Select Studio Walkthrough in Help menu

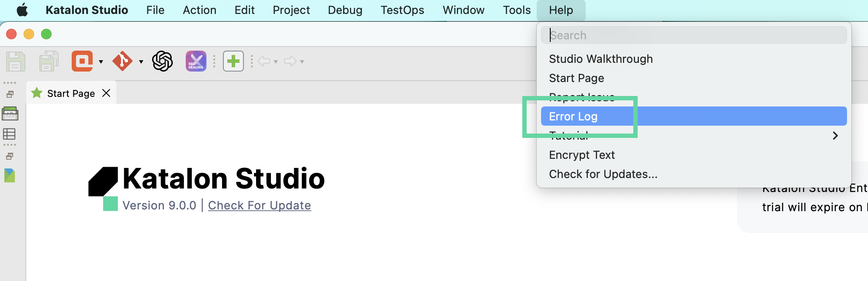[601, 59]
